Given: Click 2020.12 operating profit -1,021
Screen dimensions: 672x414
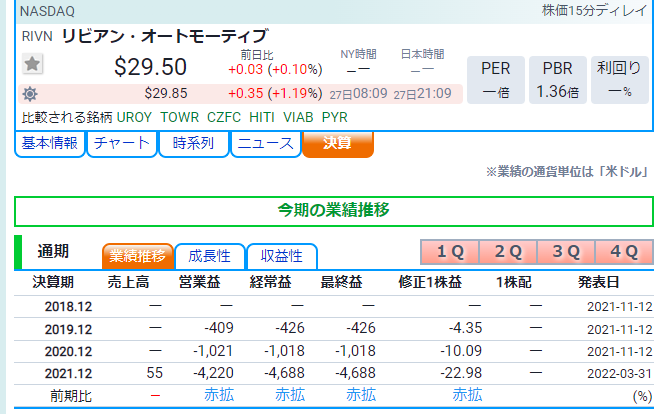Looking at the screenshot, I should 213,351.
